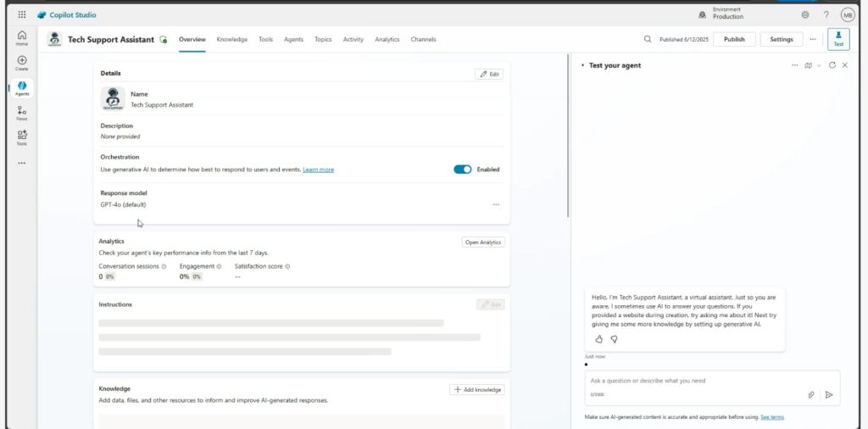Click the Tech Support Assistant header title
Screen dimensions: 868x429
[x=111, y=39]
